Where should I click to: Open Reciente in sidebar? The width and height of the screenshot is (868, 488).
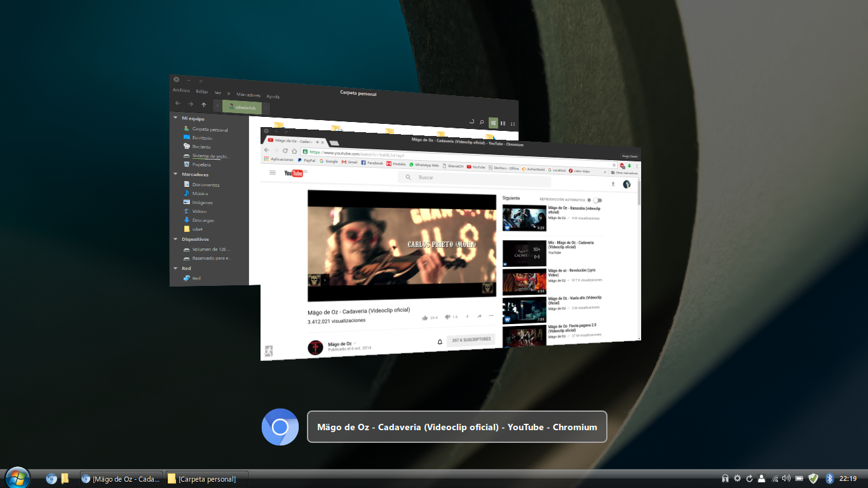[196, 147]
